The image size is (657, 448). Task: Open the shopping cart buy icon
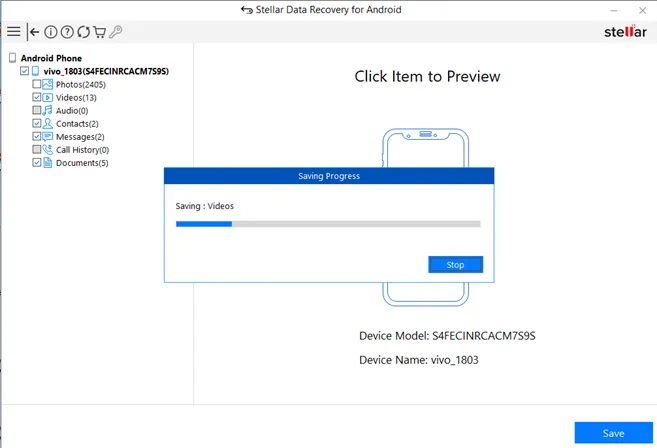[99, 32]
